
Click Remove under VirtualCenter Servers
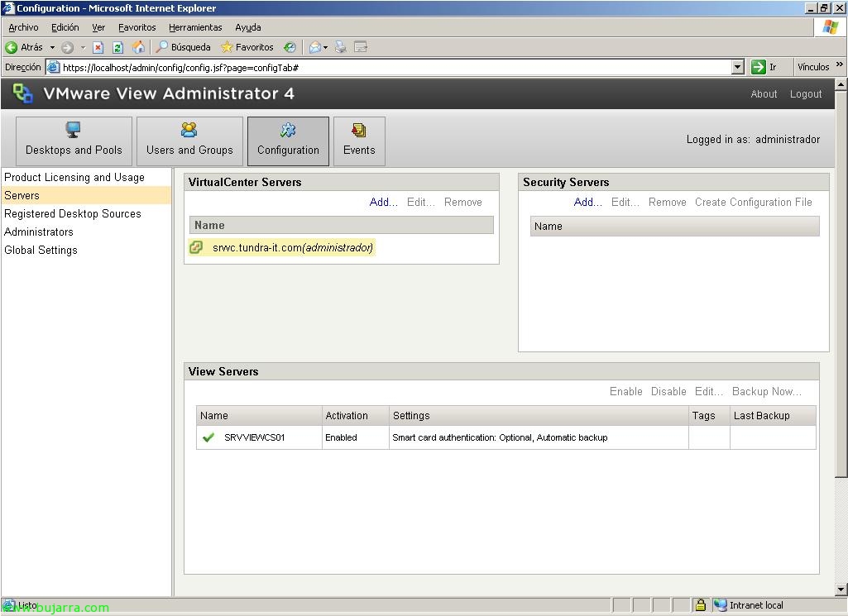tap(463, 202)
